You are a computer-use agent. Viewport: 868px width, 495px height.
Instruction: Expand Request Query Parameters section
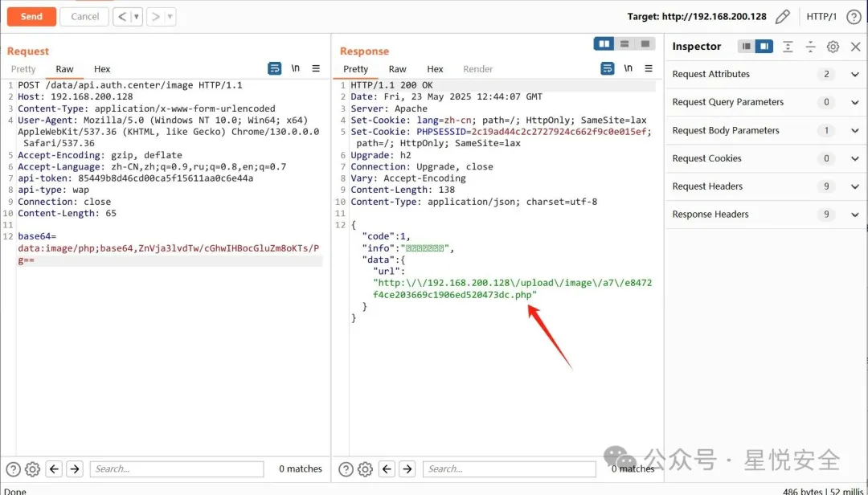766,102
